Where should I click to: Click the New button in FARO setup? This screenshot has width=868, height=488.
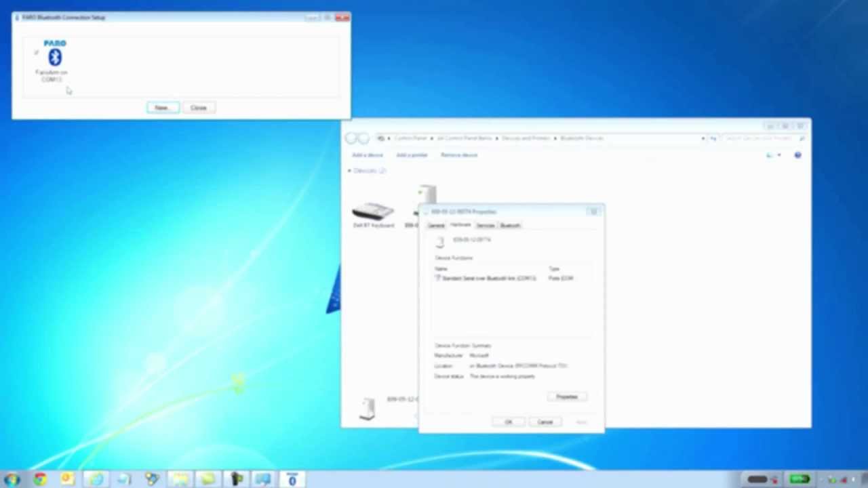pyautogui.click(x=163, y=108)
